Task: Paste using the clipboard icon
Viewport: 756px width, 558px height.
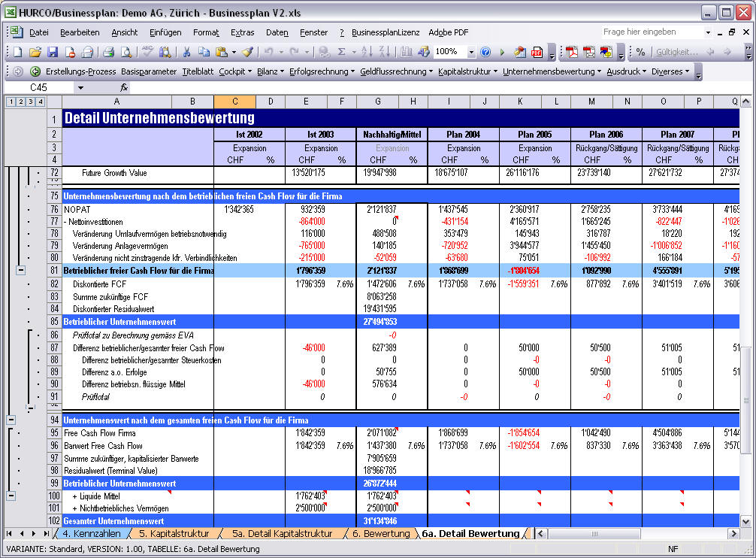Action: pos(221,52)
